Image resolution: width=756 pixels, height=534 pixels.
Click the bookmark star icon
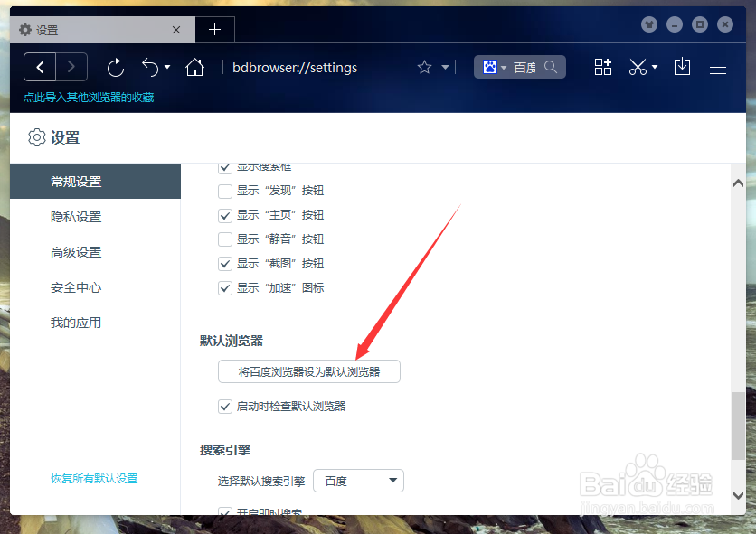tap(424, 67)
